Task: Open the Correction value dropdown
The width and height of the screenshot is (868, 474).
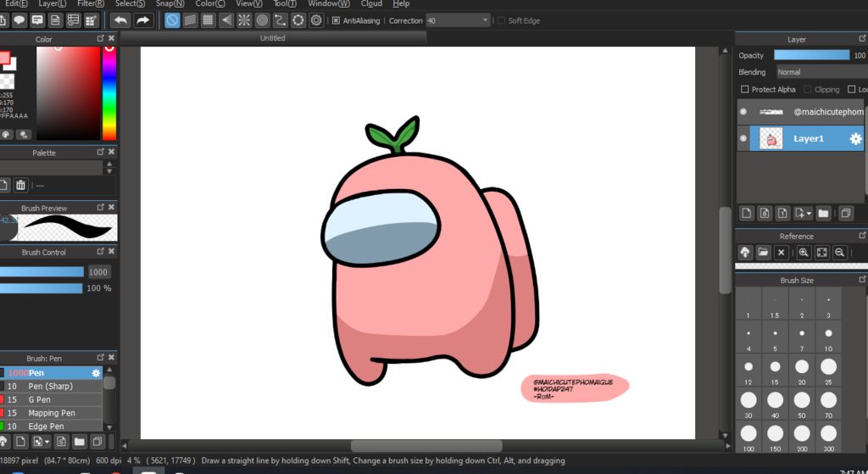Action: point(485,20)
